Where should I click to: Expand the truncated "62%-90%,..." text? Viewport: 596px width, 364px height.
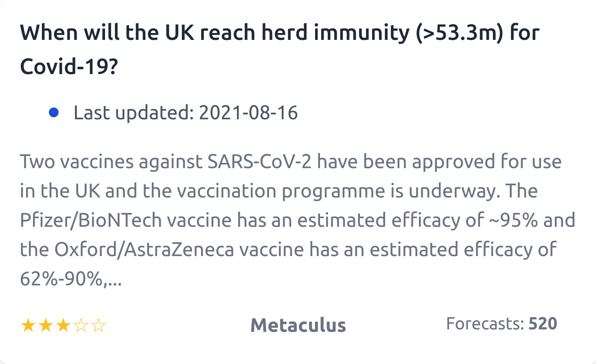coord(71,279)
